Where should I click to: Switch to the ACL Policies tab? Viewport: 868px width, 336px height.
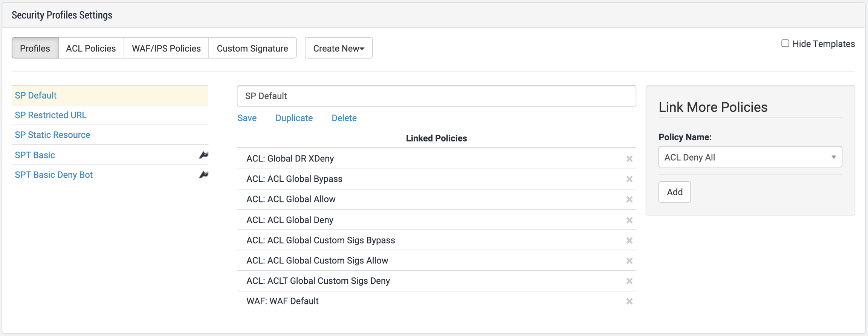(x=91, y=48)
